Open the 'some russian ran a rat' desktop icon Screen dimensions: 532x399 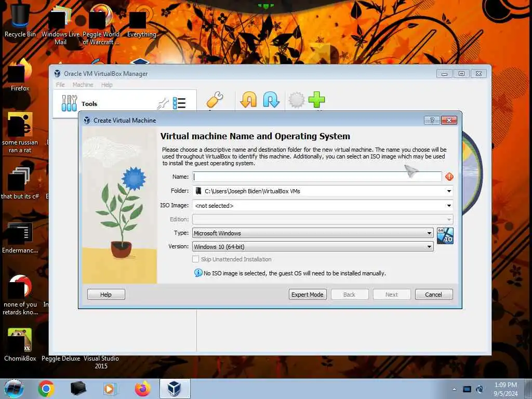click(x=20, y=133)
